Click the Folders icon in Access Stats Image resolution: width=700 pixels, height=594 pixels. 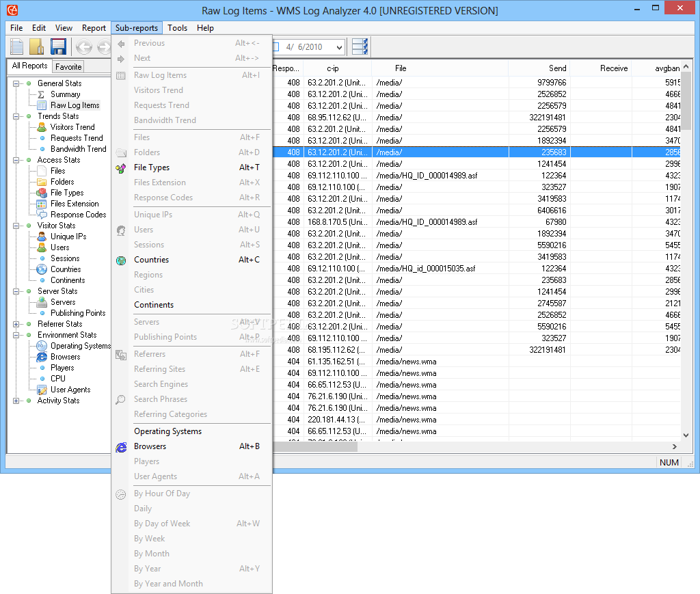click(x=42, y=182)
